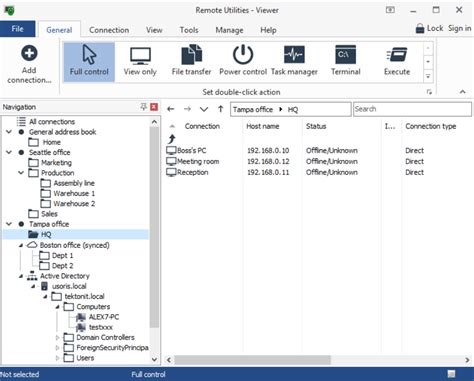Sort by Connection column header
The height and width of the screenshot is (381, 474).
point(202,126)
